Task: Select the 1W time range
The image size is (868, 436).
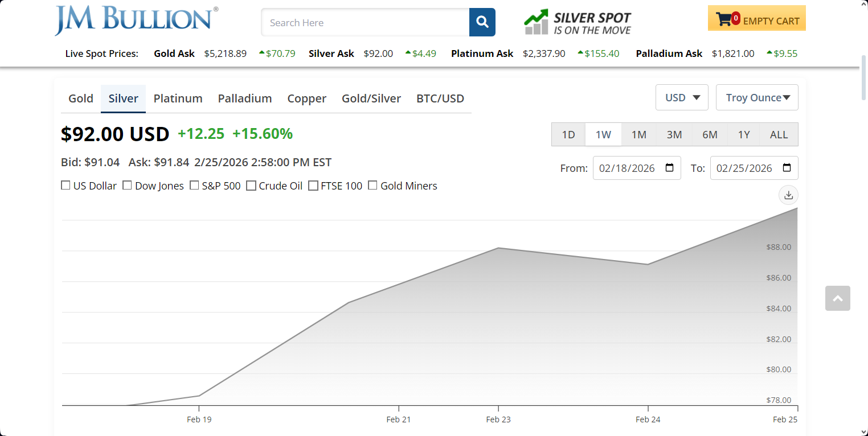Action: click(x=603, y=134)
